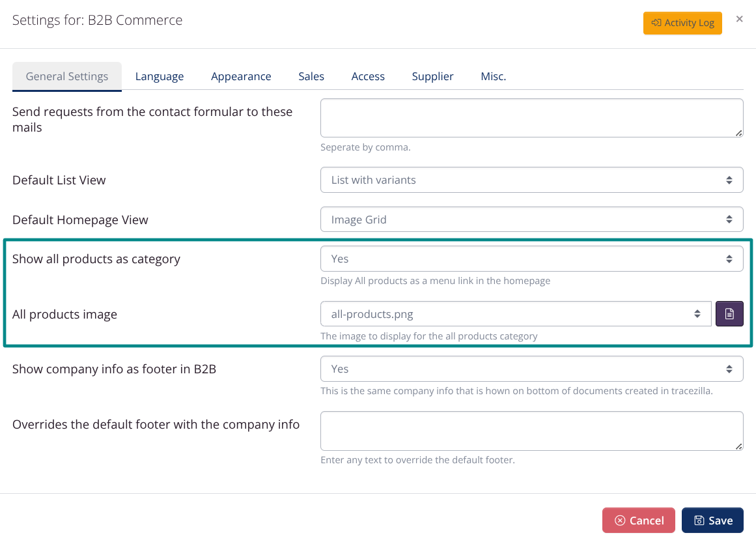Expand Show all products as category dropdown
The width and height of the screenshot is (756, 544).
tap(531, 259)
